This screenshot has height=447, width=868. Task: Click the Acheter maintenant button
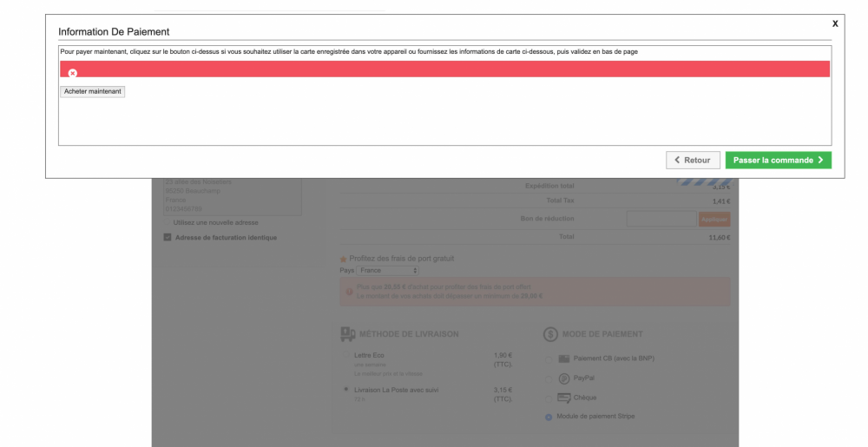(93, 92)
